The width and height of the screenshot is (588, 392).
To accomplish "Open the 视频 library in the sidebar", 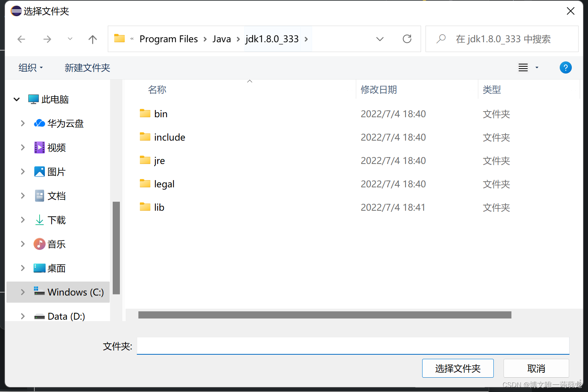I will (50, 148).
